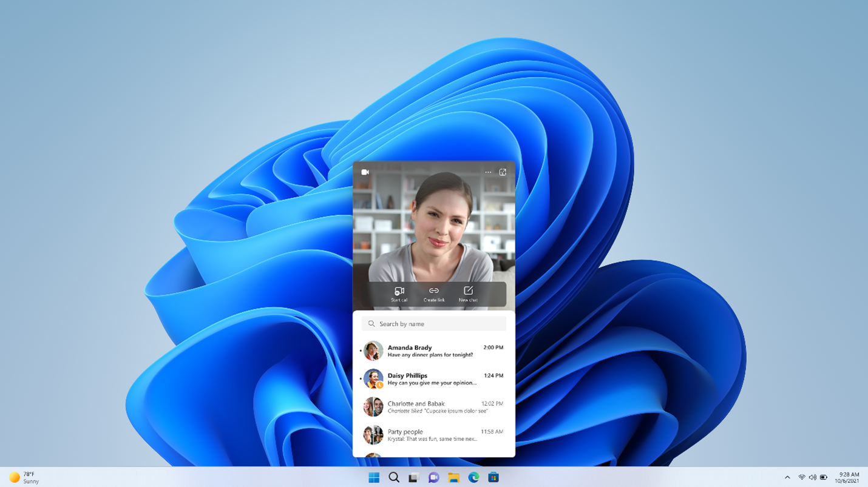
Task: Show hidden icons in the system tray
Action: [x=787, y=477]
